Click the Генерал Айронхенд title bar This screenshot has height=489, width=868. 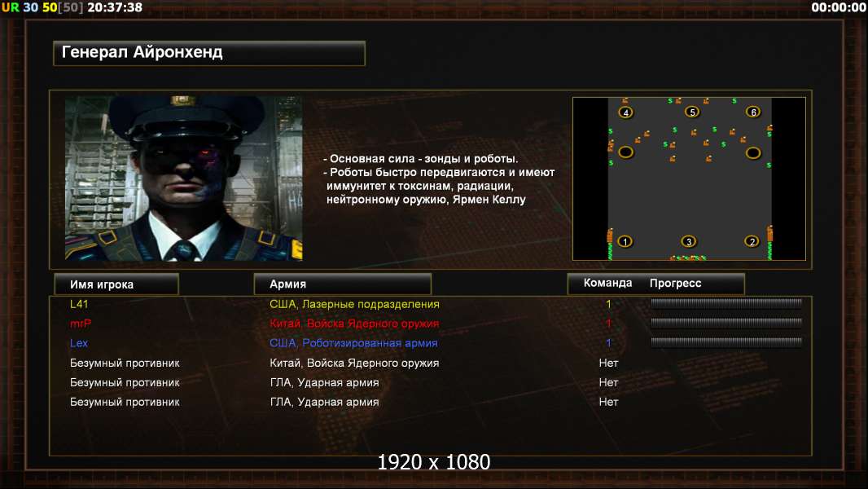click(x=209, y=53)
